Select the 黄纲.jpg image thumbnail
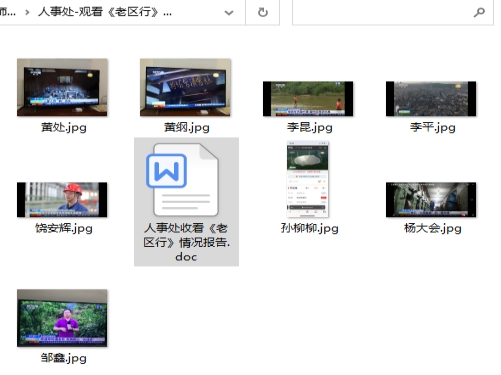The image size is (501, 375). [x=185, y=87]
